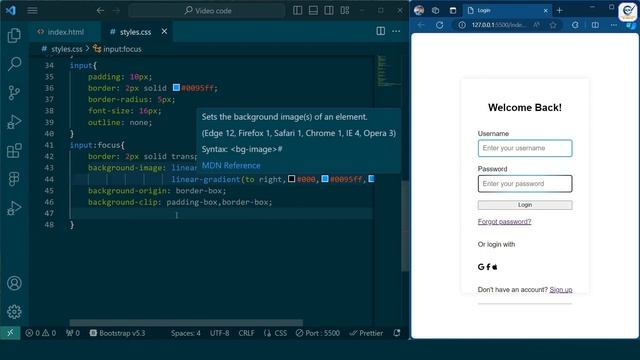The image size is (640, 360).
Task: Click the horizontal scrollbar in the editor
Action: pyautogui.click(x=186, y=322)
